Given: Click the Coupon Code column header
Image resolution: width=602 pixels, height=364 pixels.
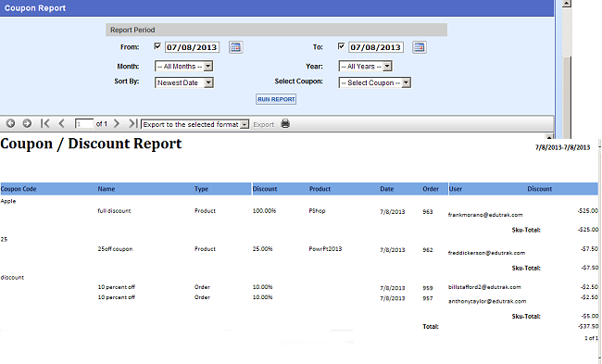Looking at the screenshot, I should tap(19, 189).
